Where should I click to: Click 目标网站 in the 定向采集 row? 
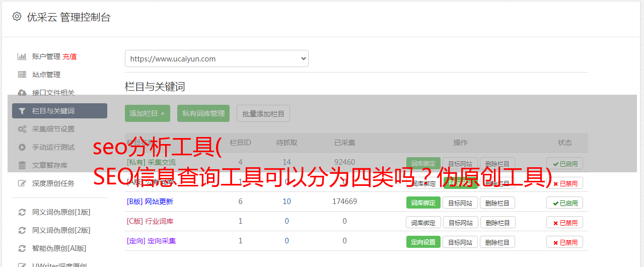coord(460,242)
